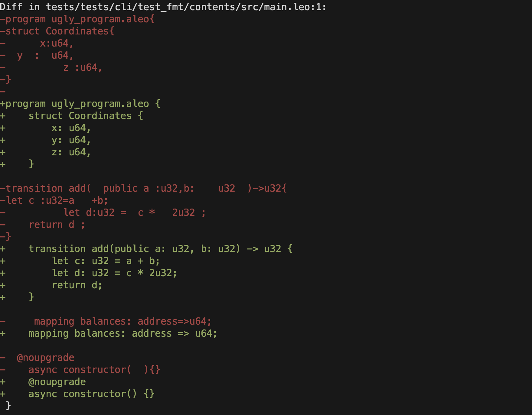This screenshot has width=532, height=415.
Task: Click the added 'struct Coordinates {' line
Action: point(86,116)
